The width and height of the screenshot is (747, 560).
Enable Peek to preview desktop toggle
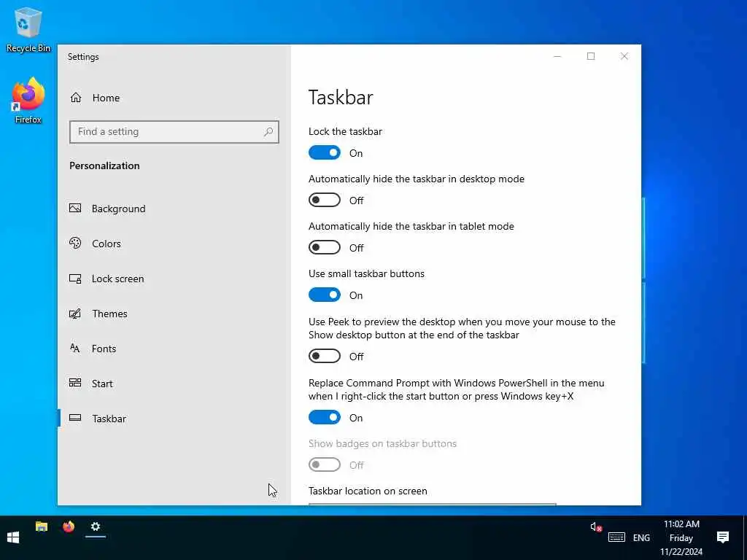[x=325, y=356]
